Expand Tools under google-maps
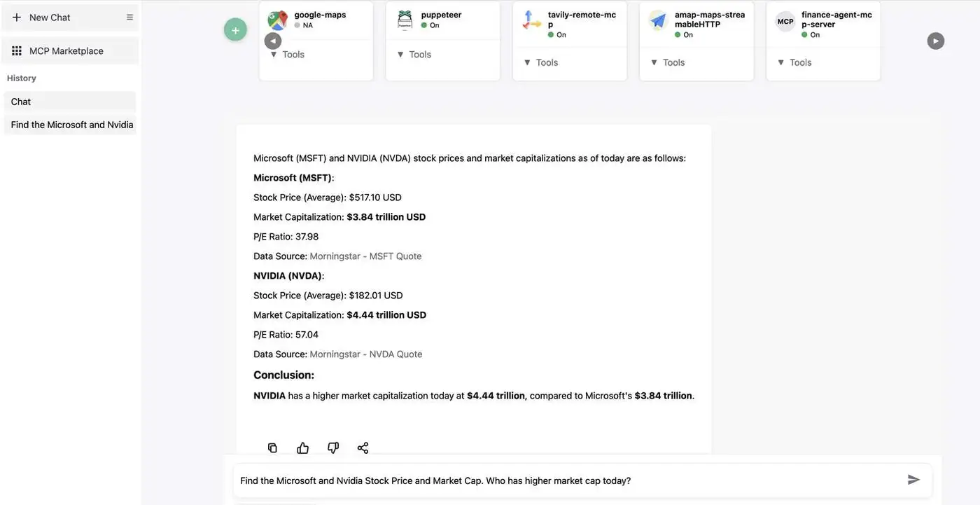Image resolution: width=980 pixels, height=505 pixels. tap(288, 55)
